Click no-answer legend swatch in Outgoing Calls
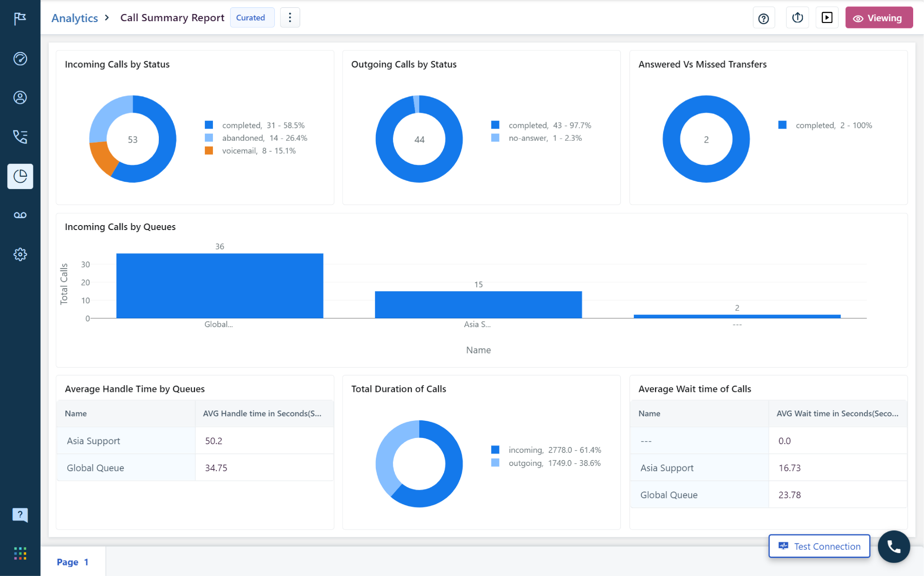Image resolution: width=924 pixels, height=576 pixels. coord(495,138)
